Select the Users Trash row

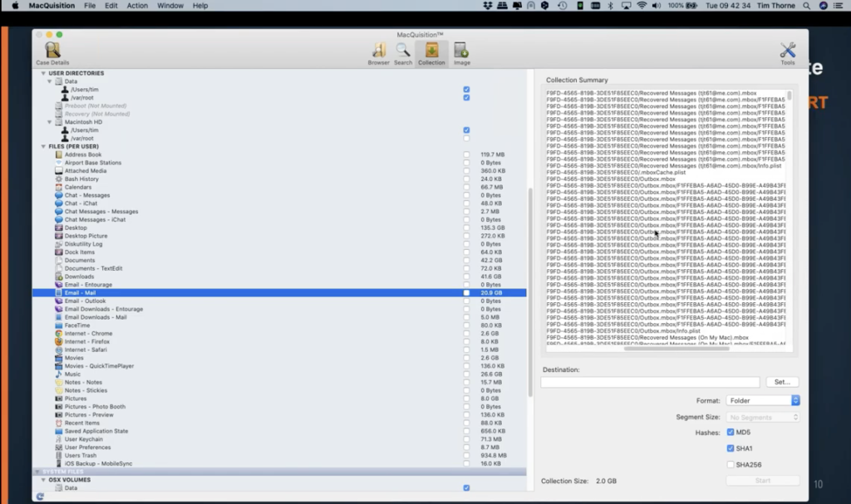279,456
